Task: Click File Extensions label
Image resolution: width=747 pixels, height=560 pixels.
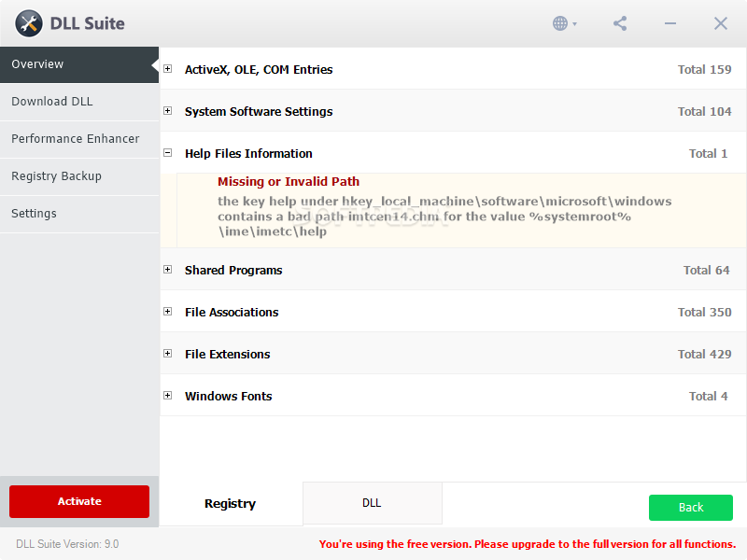Action: click(x=227, y=355)
